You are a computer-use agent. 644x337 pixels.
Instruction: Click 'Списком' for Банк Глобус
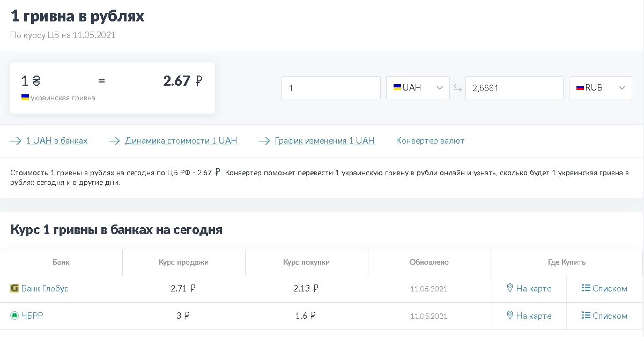pos(610,288)
